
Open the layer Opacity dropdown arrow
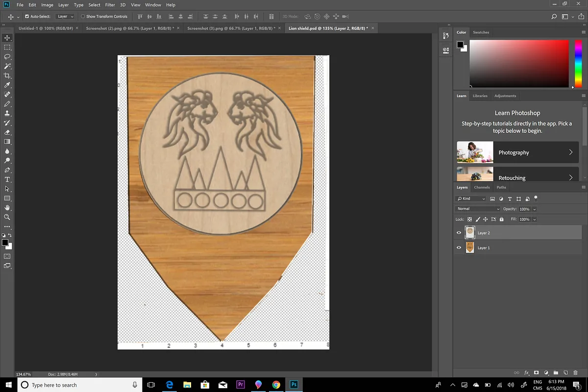point(534,209)
